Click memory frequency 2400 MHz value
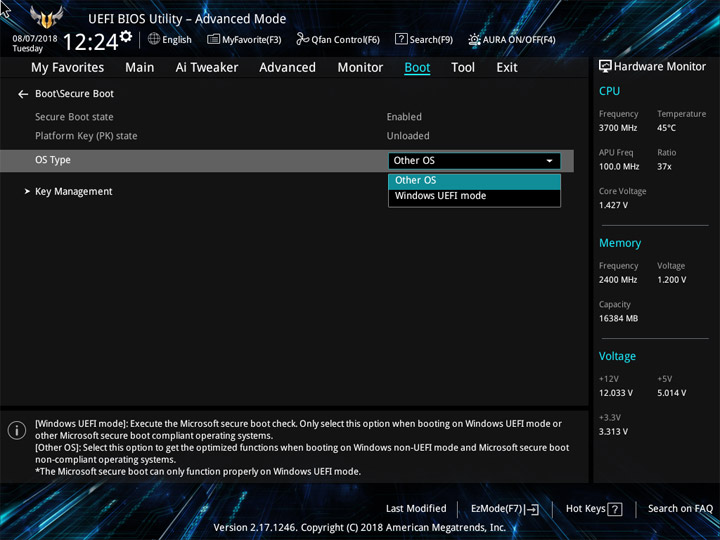 click(618, 280)
